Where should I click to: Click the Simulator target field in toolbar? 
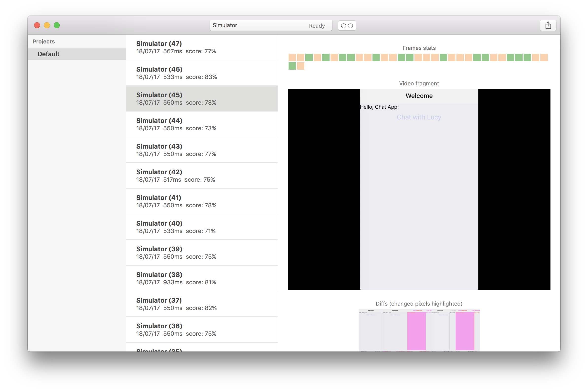pyautogui.click(x=271, y=25)
